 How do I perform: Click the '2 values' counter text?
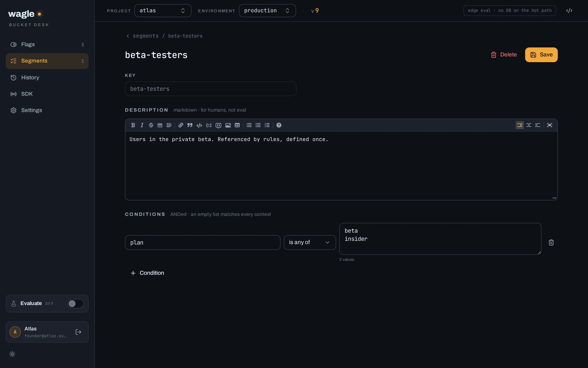click(x=346, y=259)
